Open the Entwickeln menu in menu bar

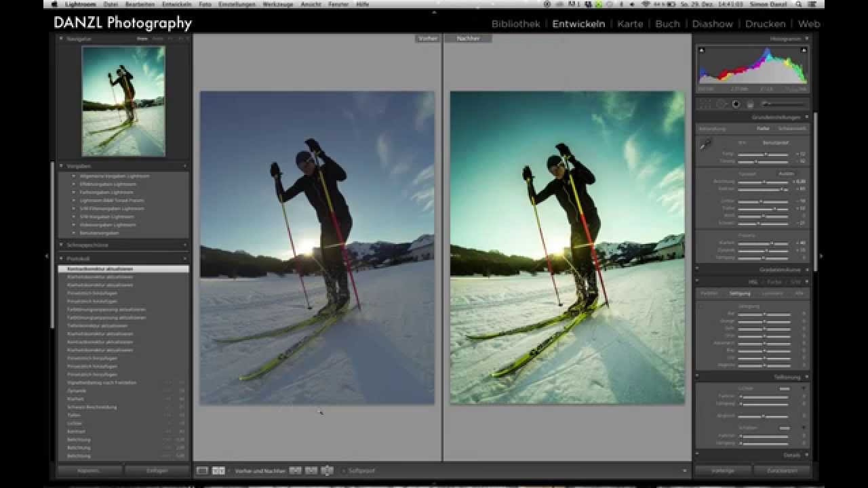[x=176, y=4]
